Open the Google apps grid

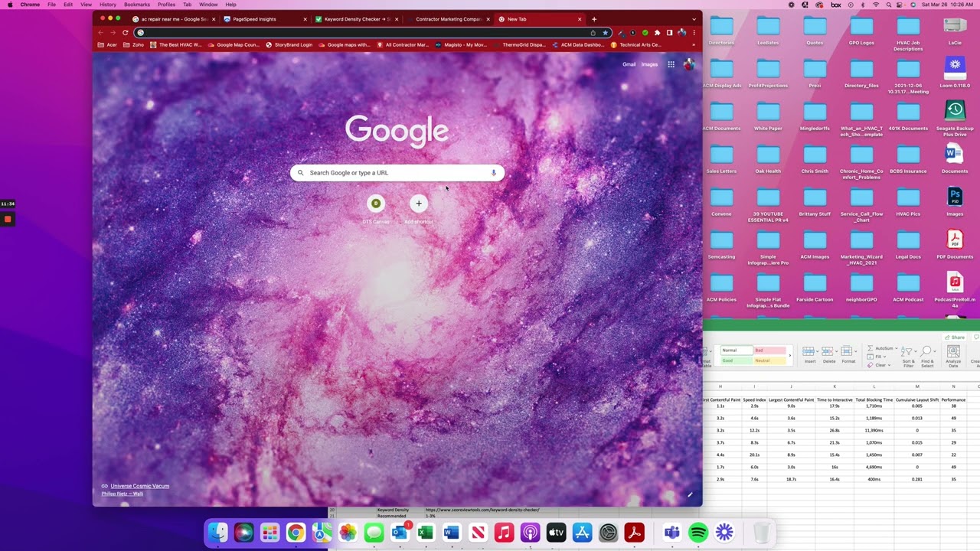pyautogui.click(x=671, y=64)
